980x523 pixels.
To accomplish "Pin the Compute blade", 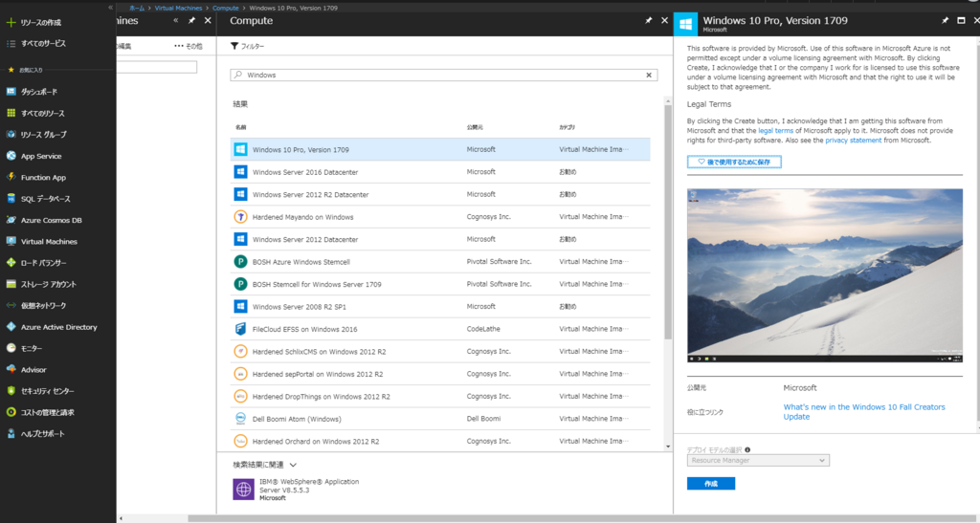I will pyautogui.click(x=649, y=21).
